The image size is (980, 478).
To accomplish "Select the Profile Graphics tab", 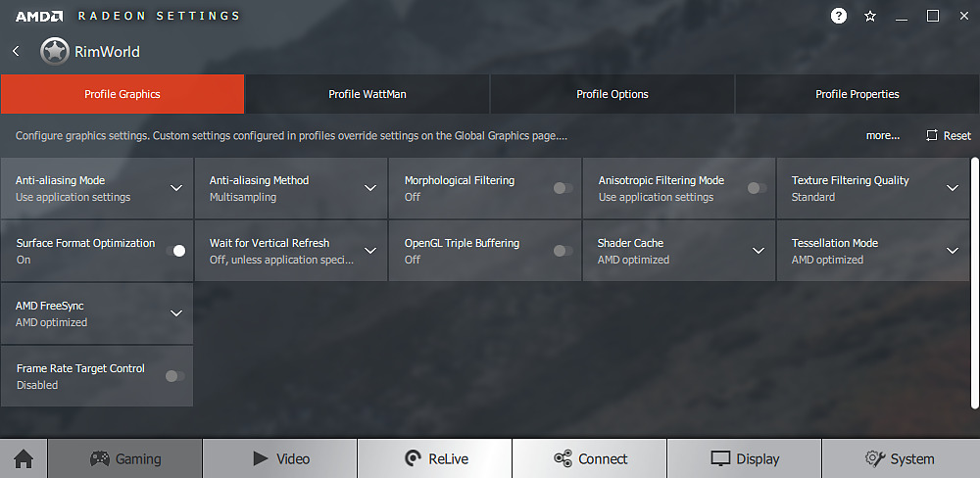I will (x=122, y=94).
